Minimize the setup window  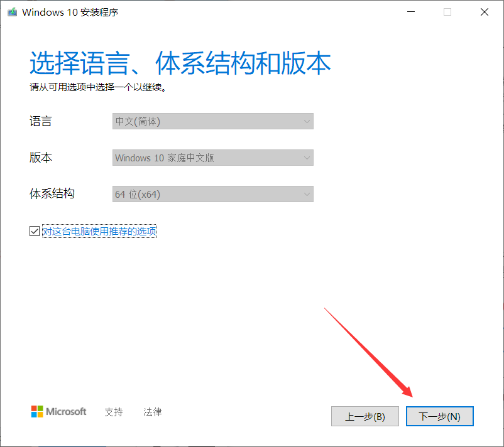point(410,11)
